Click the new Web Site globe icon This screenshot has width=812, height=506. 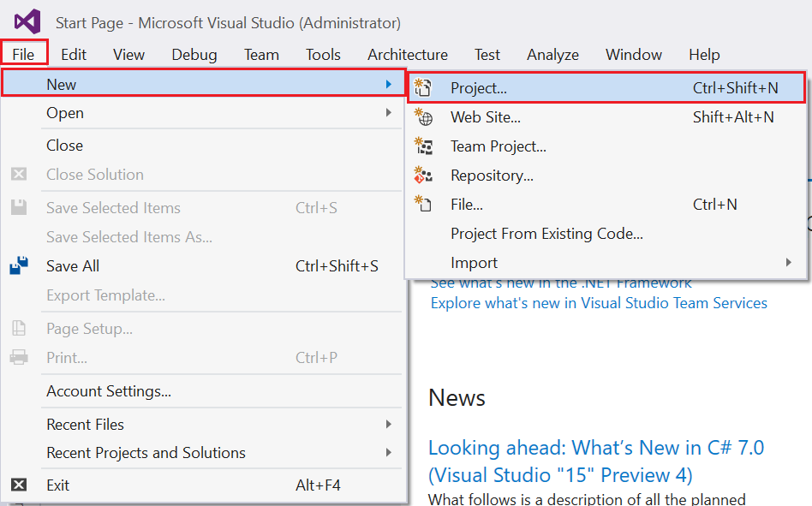pyautogui.click(x=423, y=117)
